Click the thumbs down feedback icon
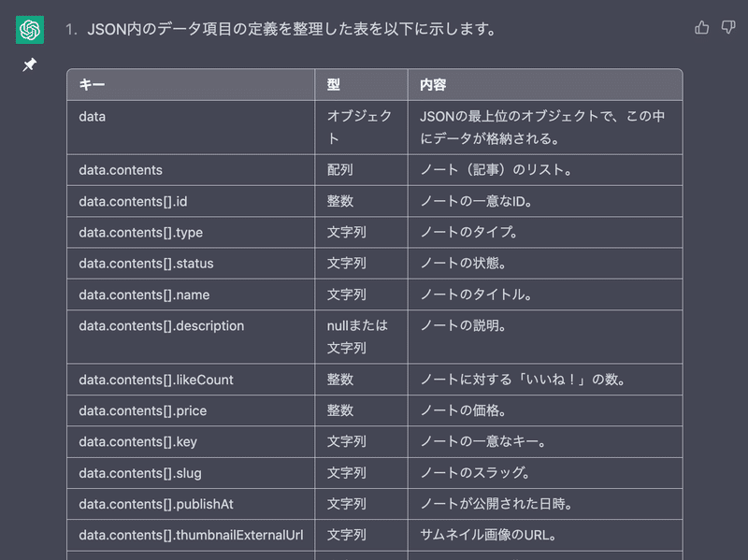This screenshot has height=560, width=748. coord(728,28)
